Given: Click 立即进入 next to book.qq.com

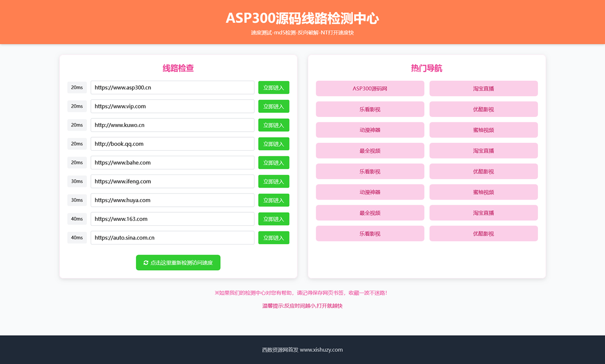Looking at the screenshot, I should click(274, 144).
